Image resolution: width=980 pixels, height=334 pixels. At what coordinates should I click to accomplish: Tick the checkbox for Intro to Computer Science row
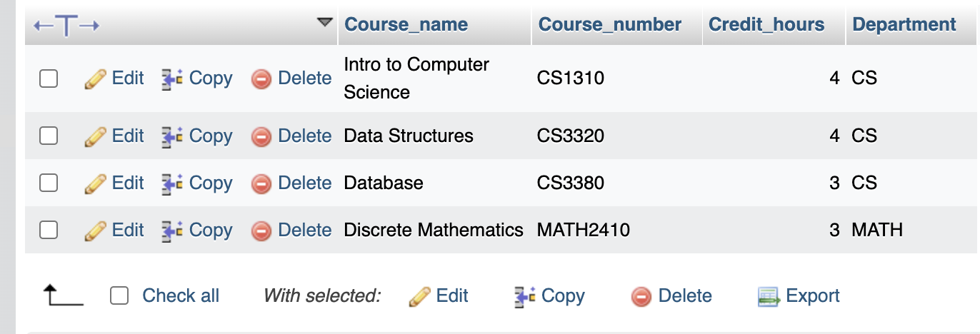[x=49, y=79]
